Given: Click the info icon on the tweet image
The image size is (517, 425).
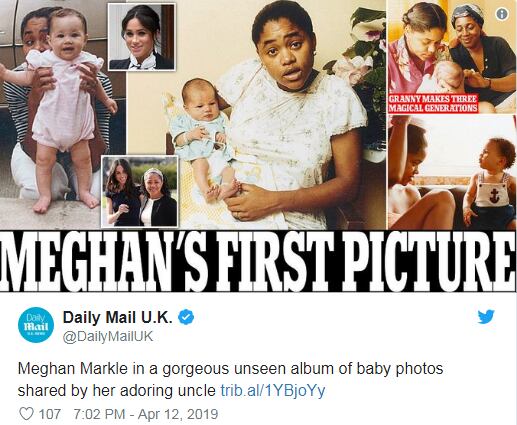Looking at the screenshot, I should coord(502,14).
